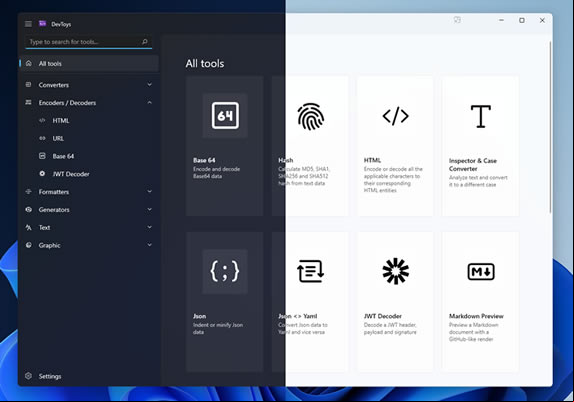Click the Encoders / Decoders category icon

(28, 103)
